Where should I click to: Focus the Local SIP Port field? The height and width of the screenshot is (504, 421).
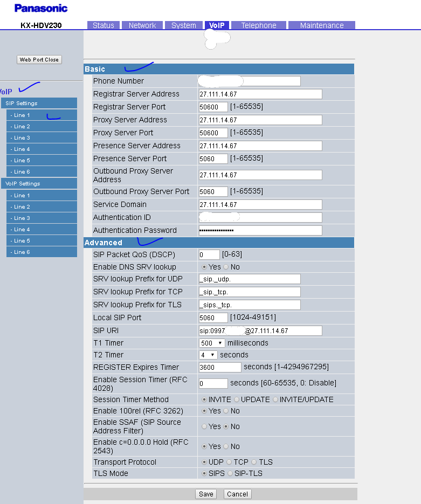[213, 317]
